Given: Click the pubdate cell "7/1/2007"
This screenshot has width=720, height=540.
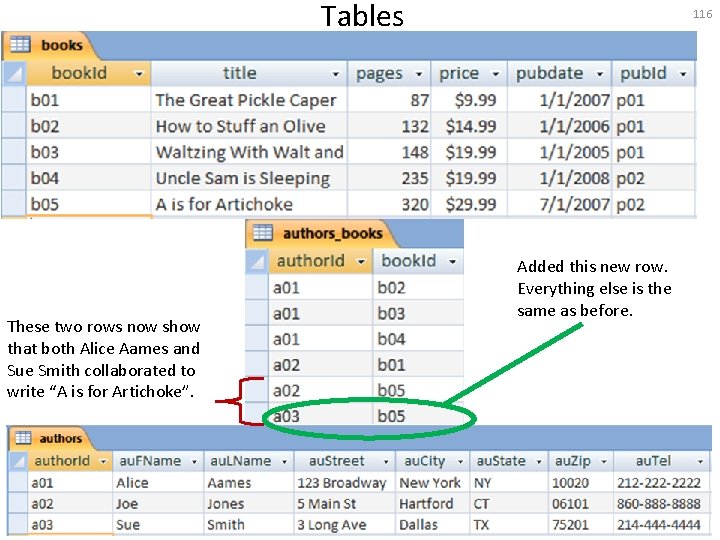Looking at the screenshot, I should pyautogui.click(x=559, y=204).
